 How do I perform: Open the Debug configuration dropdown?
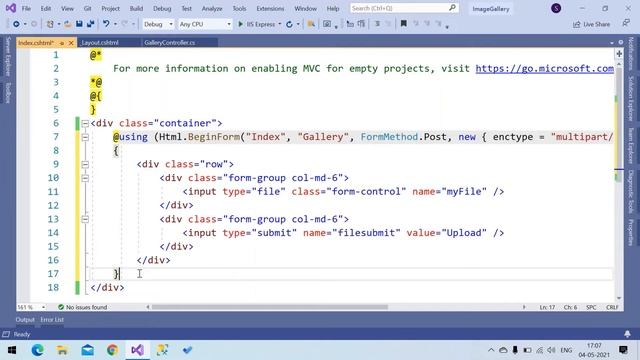point(158,24)
